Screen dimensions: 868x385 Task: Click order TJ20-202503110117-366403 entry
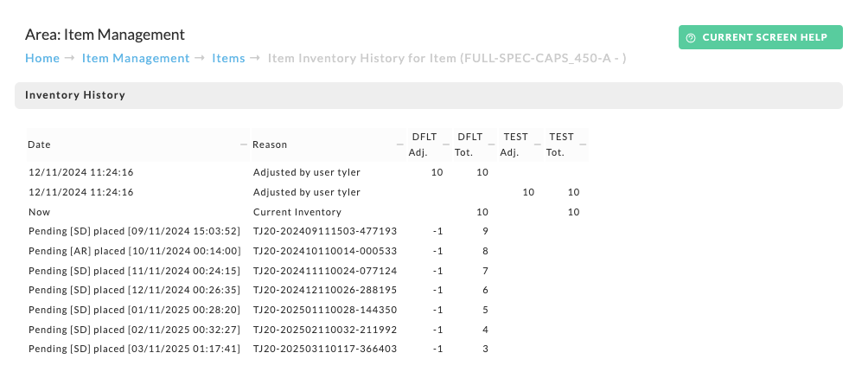point(325,349)
